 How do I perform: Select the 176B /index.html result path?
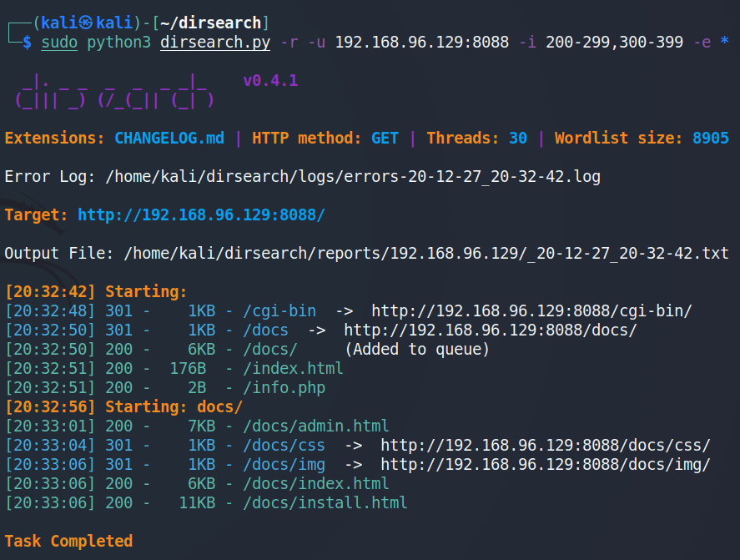click(x=293, y=368)
